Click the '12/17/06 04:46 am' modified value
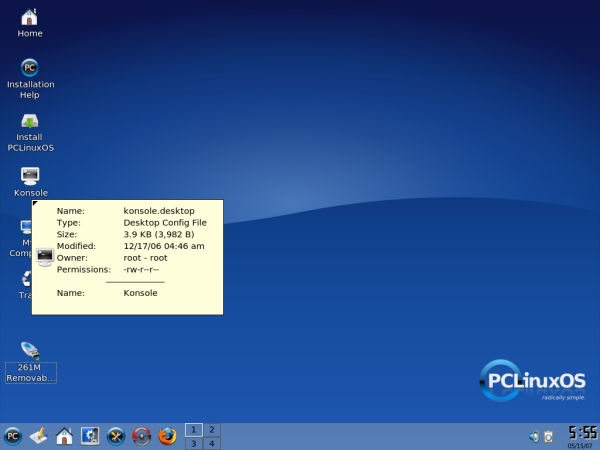 tap(164, 246)
